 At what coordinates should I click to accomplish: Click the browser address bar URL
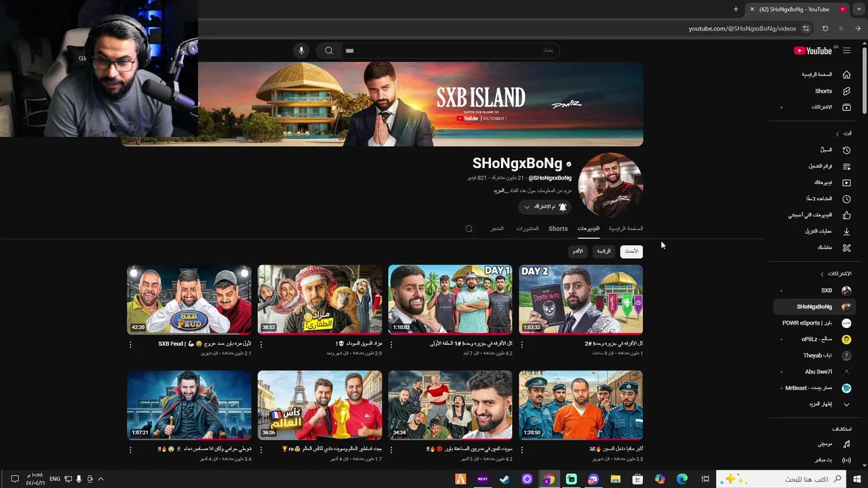[742, 28]
